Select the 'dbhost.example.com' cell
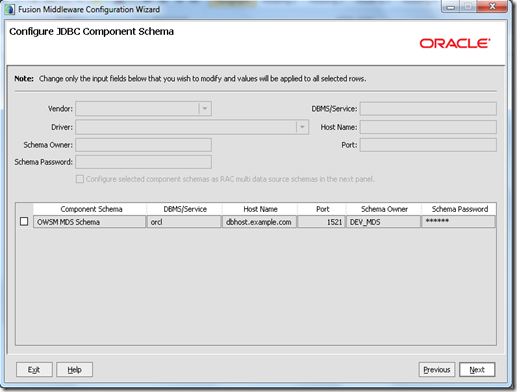Viewport: 517px width, 392px height. click(259, 222)
